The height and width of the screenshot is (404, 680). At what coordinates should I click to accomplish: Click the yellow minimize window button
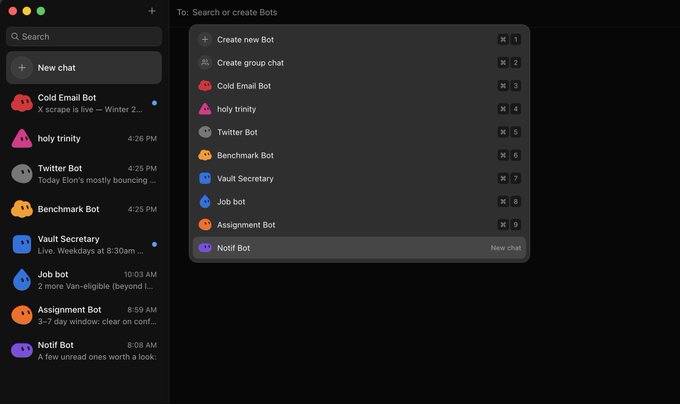pos(27,11)
